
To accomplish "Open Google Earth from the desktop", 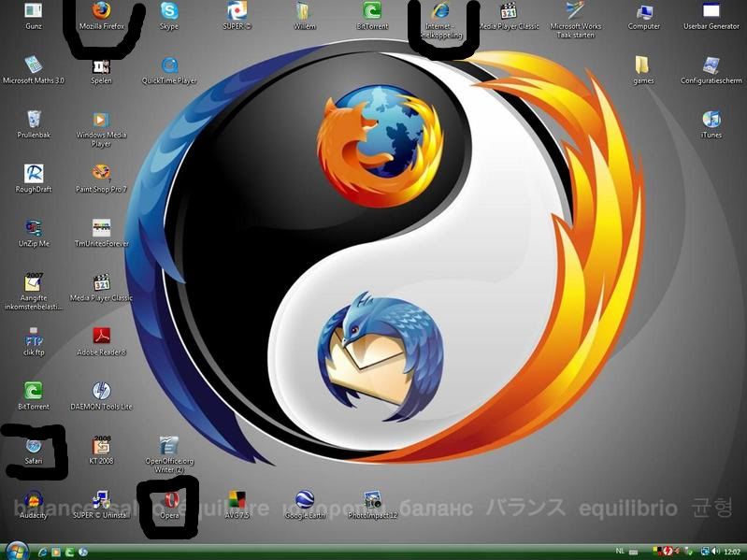I will click(x=305, y=504).
